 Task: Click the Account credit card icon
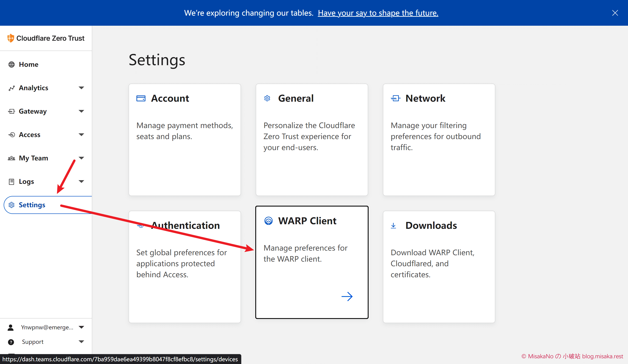141,98
